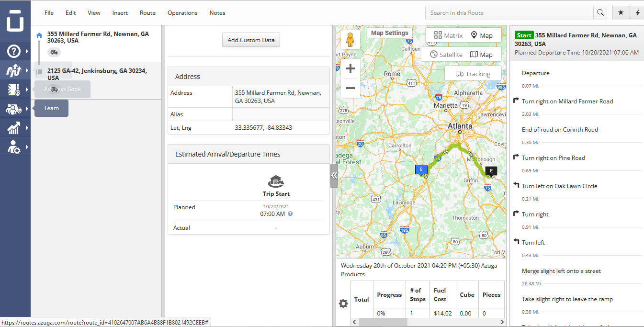Click the Trip Start warehouse icon

tap(276, 181)
